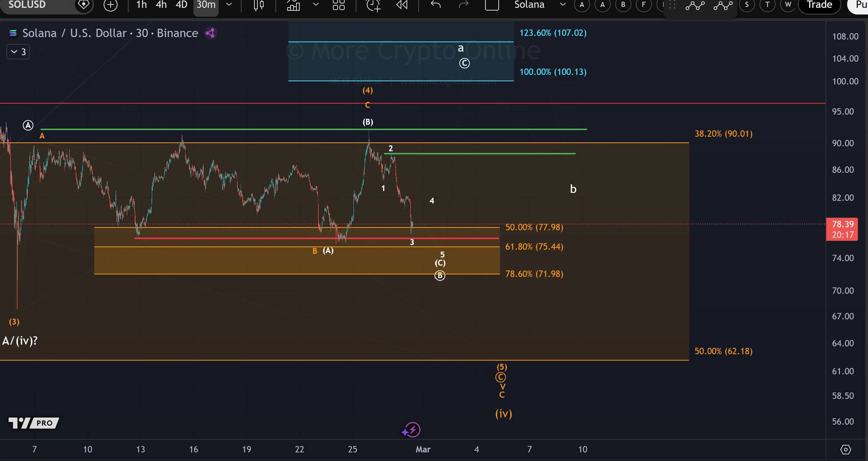The height and width of the screenshot is (461, 868).
Task: Switch to the 1h timeframe
Action: pyautogui.click(x=142, y=5)
